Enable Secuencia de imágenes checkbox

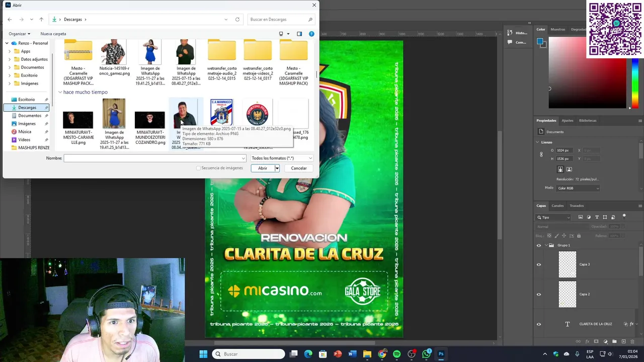pyautogui.click(x=198, y=168)
